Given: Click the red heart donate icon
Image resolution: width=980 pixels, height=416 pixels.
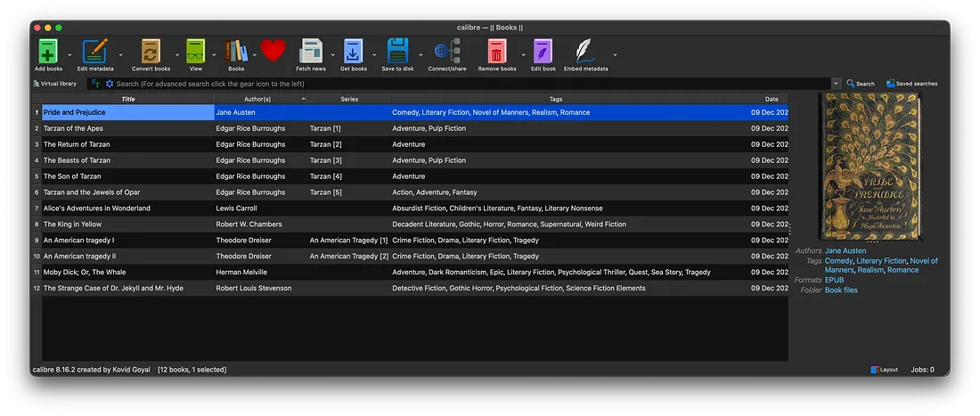Looking at the screenshot, I should click(x=274, y=50).
